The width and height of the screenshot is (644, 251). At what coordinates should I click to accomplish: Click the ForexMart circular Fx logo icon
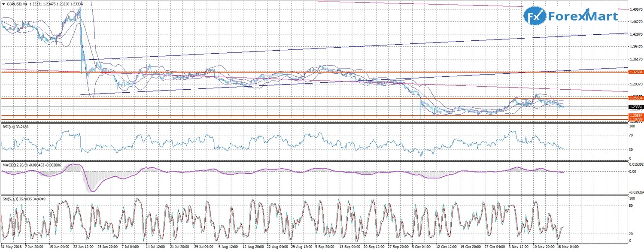tap(535, 17)
